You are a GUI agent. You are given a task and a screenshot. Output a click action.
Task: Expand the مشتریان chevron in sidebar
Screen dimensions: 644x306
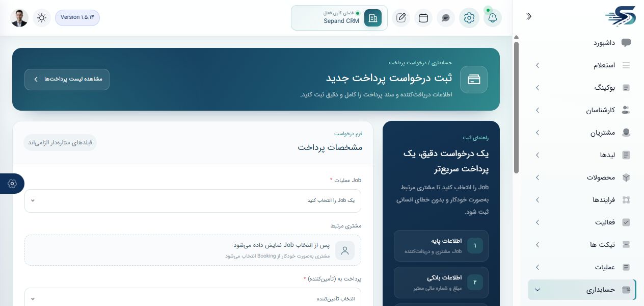537,133
